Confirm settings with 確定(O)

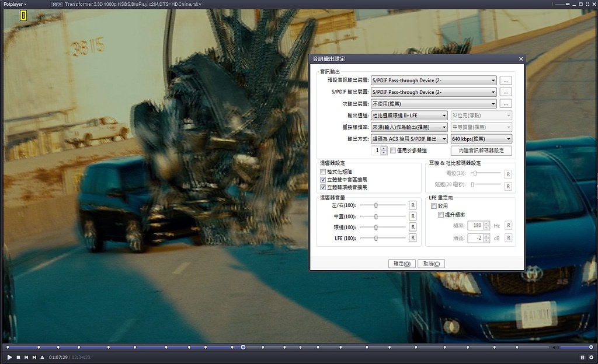pyautogui.click(x=402, y=264)
